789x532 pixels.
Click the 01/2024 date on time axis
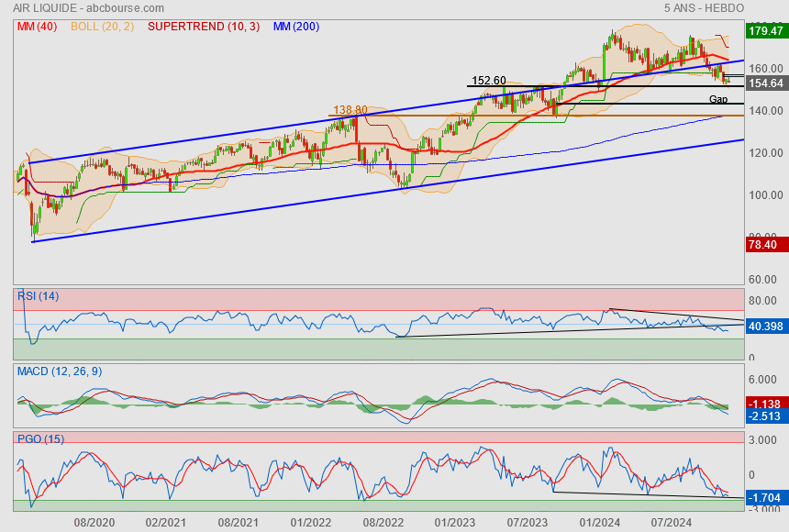click(x=600, y=523)
